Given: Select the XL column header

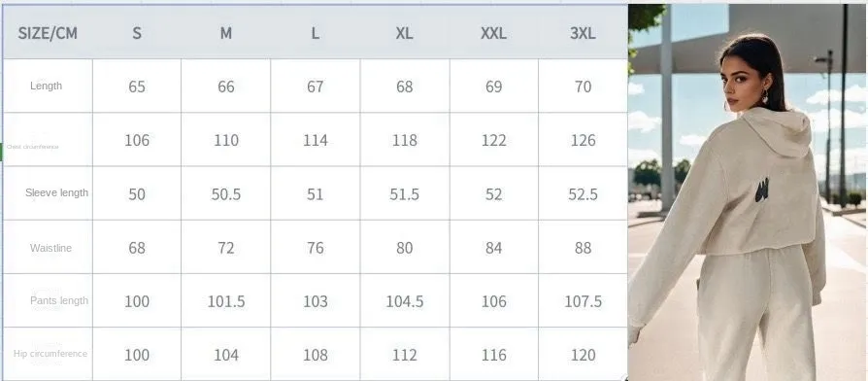Looking at the screenshot, I should [404, 33].
